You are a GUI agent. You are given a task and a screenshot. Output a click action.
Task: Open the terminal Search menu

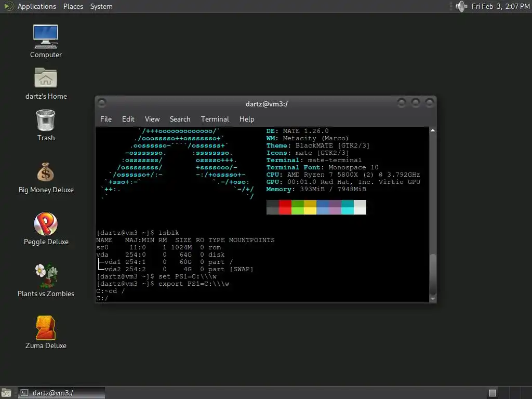click(180, 119)
